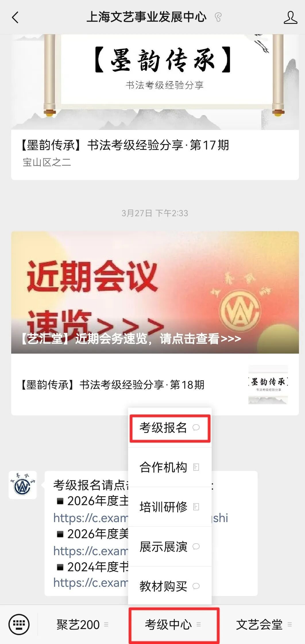
Task: Open the account profile icon
Action: click(x=290, y=17)
